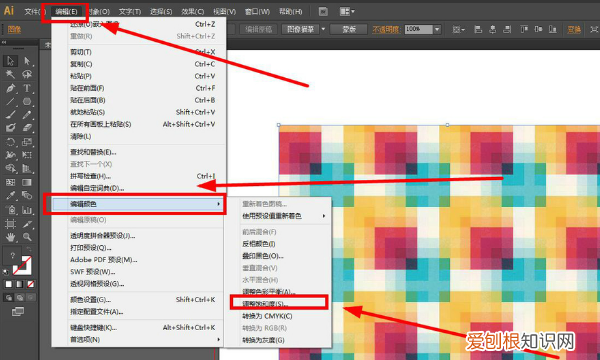The height and width of the screenshot is (360, 600).
Task: Click the default fill and stroke icon
Action: tap(6, 272)
